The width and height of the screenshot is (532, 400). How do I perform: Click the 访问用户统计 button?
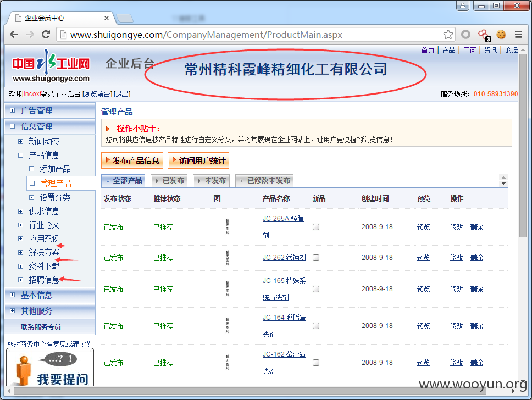click(198, 160)
